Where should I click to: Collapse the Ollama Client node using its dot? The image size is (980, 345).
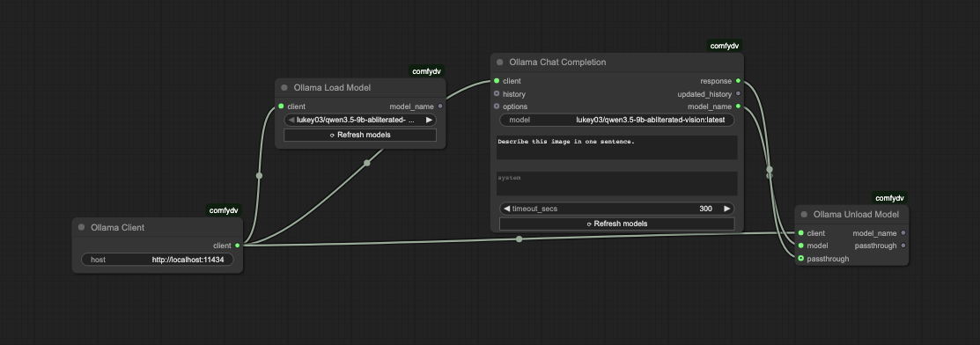tap(81, 227)
